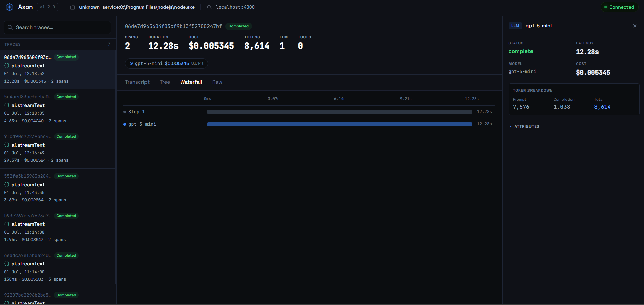Click the full trace ID 06de7d965604f03cf9b13f52700247bf
Image resolution: width=644 pixels, height=305 pixels.
tap(173, 26)
